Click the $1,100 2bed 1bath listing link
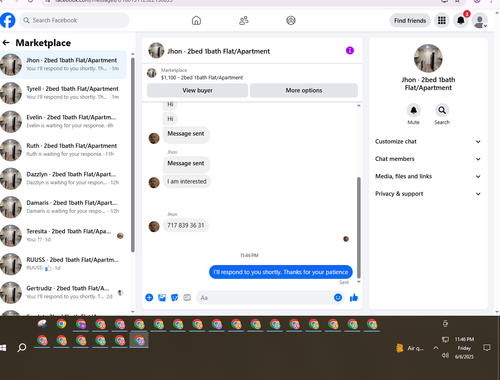Image resolution: width=500 pixels, height=380 pixels. tap(202, 78)
